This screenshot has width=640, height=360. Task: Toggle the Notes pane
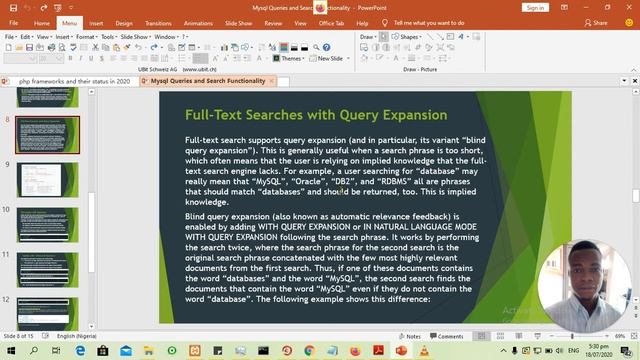[409, 336]
